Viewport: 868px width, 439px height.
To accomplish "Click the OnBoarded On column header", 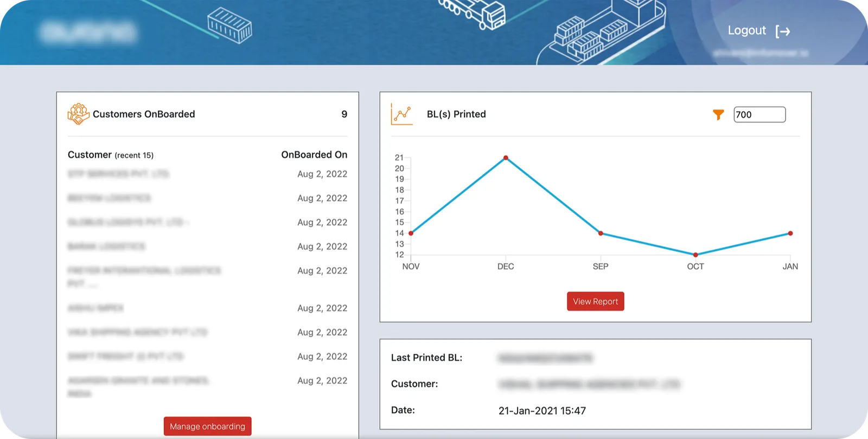I will click(x=314, y=155).
